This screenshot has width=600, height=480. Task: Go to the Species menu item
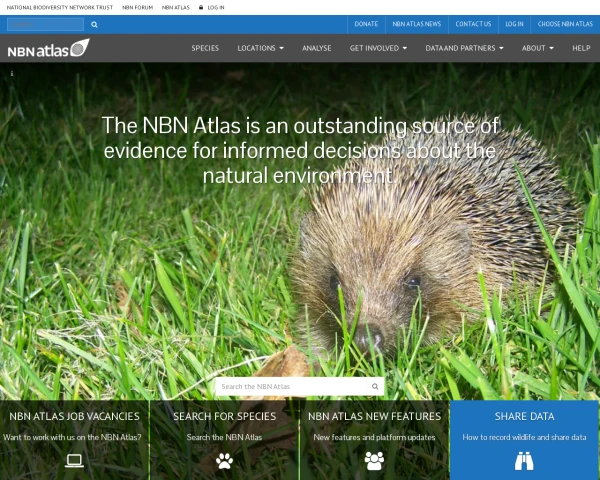click(205, 48)
